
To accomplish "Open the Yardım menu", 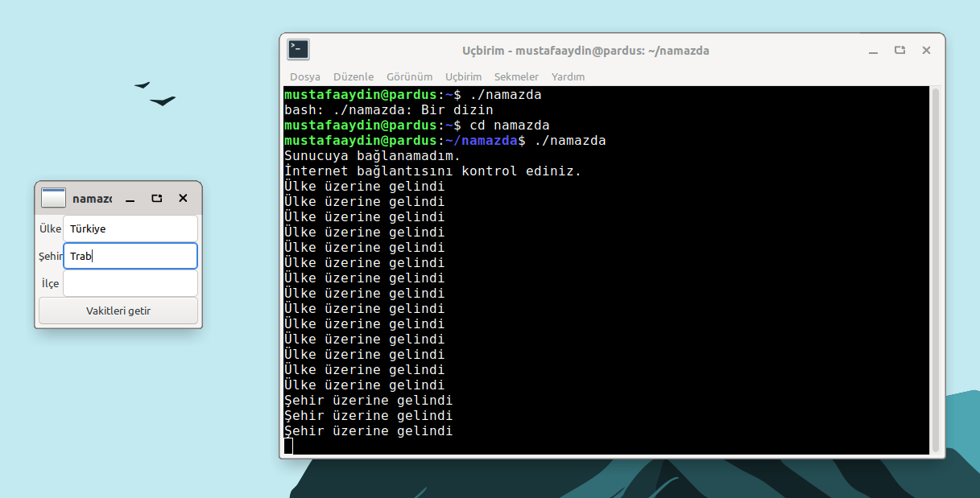I will click(568, 76).
